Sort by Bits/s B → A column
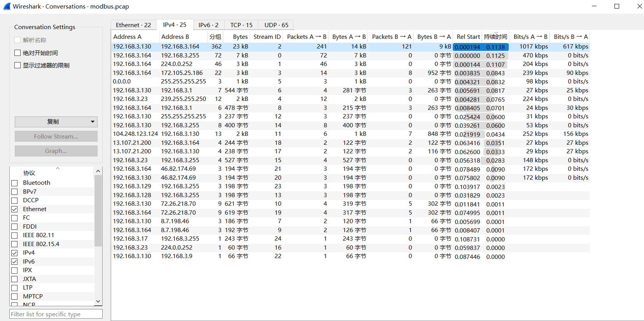 tap(570, 36)
